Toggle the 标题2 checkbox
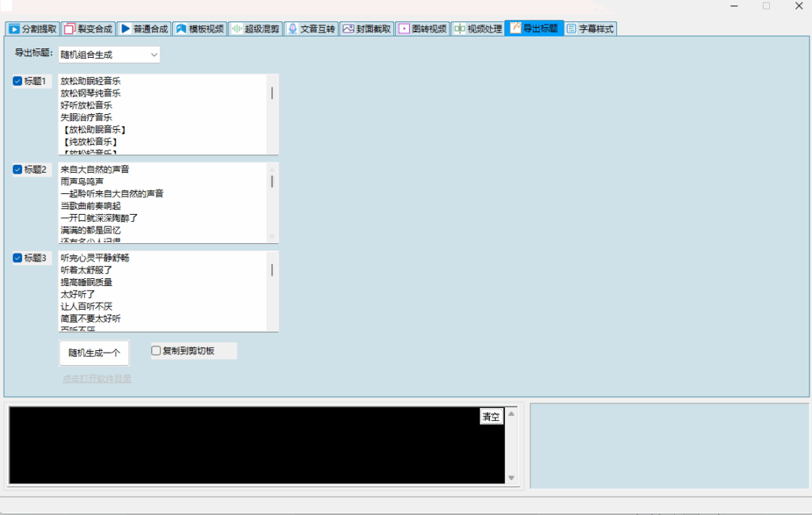The width and height of the screenshot is (812, 515). (17, 170)
